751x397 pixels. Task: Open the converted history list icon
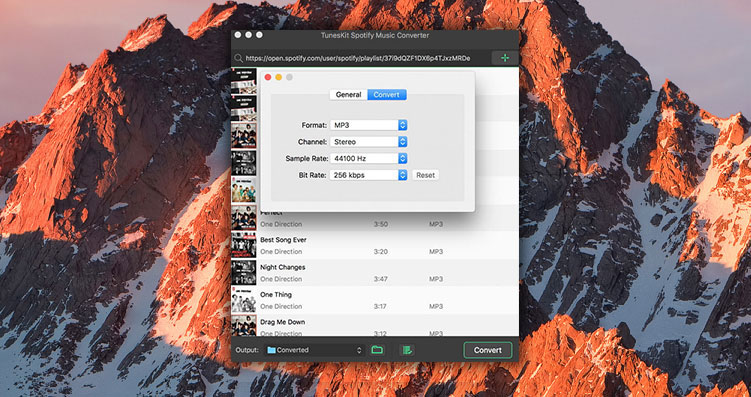tap(407, 350)
